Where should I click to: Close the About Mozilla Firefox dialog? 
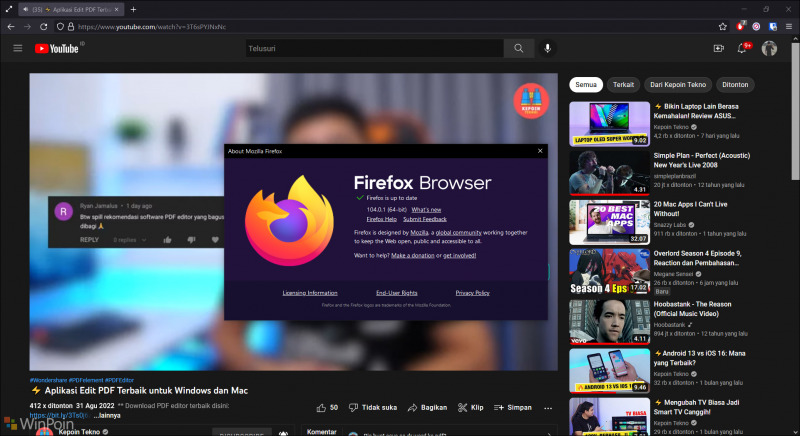(540, 151)
